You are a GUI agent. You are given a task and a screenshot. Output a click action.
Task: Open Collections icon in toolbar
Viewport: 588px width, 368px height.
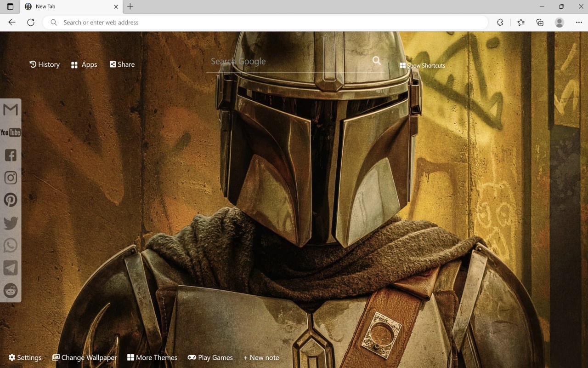540,22
